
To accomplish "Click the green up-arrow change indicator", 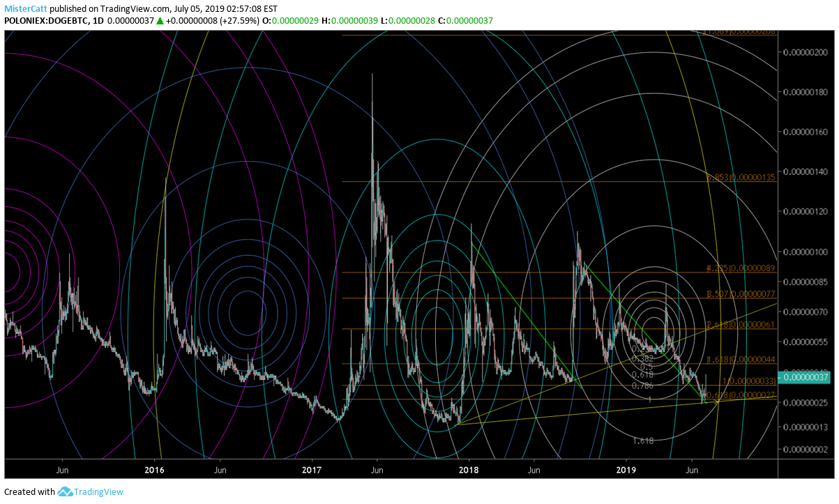I will [160, 21].
